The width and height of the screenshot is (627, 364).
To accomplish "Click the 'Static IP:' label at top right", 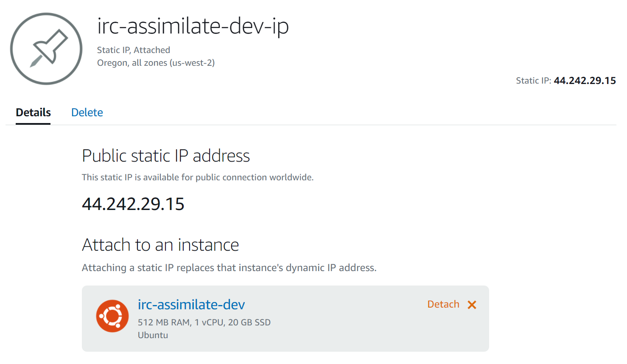I will pyautogui.click(x=533, y=81).
